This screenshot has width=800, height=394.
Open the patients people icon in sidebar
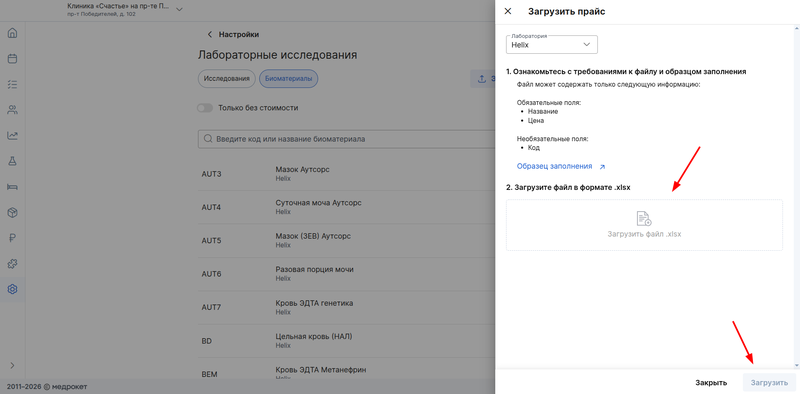click(13, 110)
